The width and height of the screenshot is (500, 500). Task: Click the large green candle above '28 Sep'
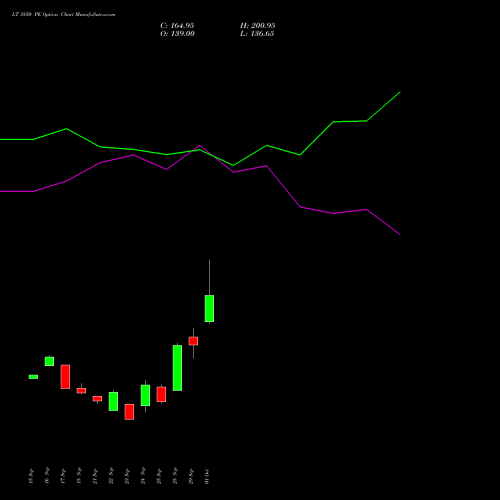coord(177,368)
